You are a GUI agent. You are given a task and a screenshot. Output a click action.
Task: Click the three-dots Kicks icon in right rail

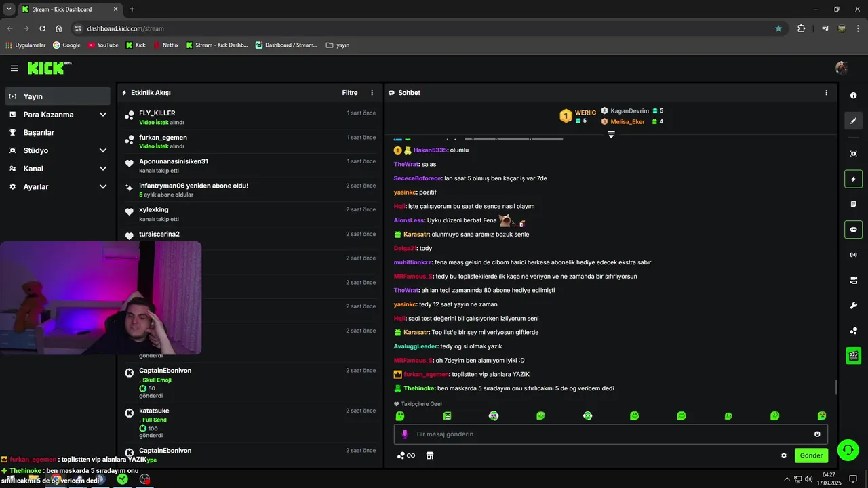click(853, 331)
